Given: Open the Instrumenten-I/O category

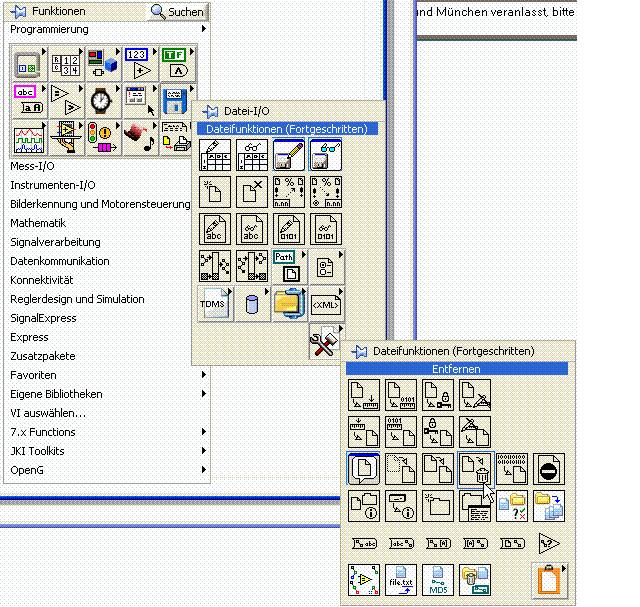Looking at the screenshot, I should (53, 185).
